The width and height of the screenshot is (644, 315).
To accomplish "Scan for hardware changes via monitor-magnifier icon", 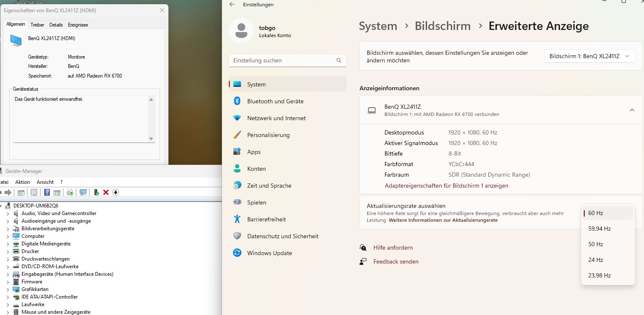I will 83,192.
